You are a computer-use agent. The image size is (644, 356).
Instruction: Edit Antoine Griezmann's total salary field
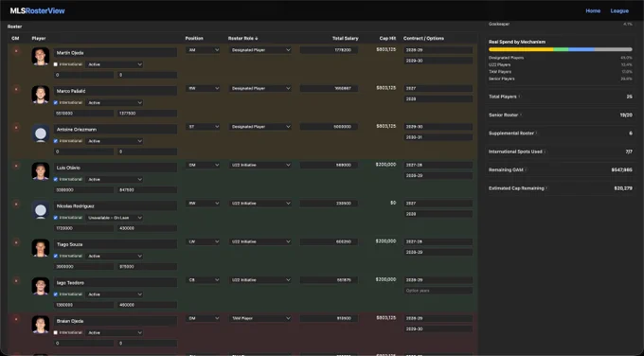tap(329, 127)
